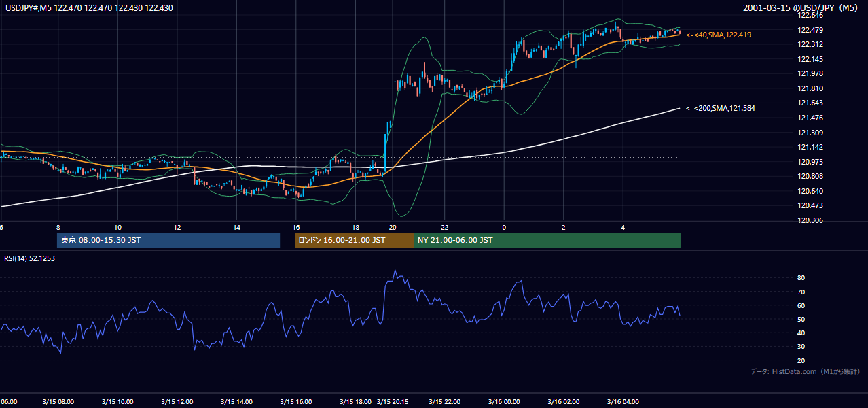
Task: Click the RSI(14) 52.1253 indicator label
Action: point(30,258)
